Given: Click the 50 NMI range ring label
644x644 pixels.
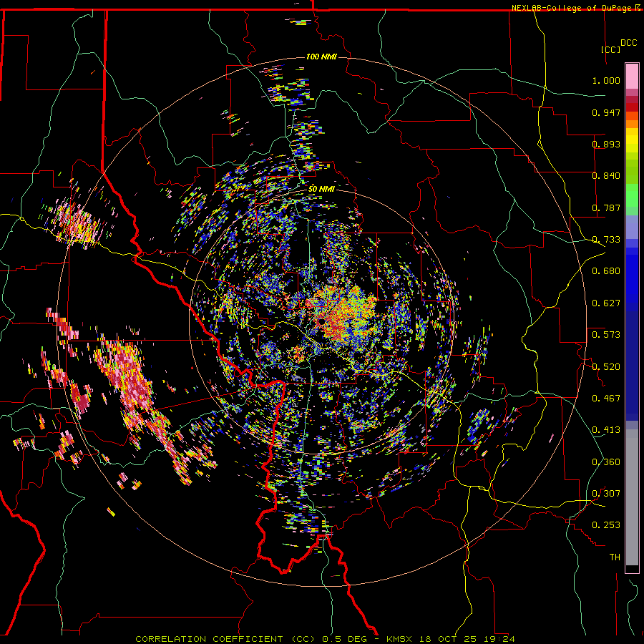Looking at the screenshot, I should (x=321, y=189).
